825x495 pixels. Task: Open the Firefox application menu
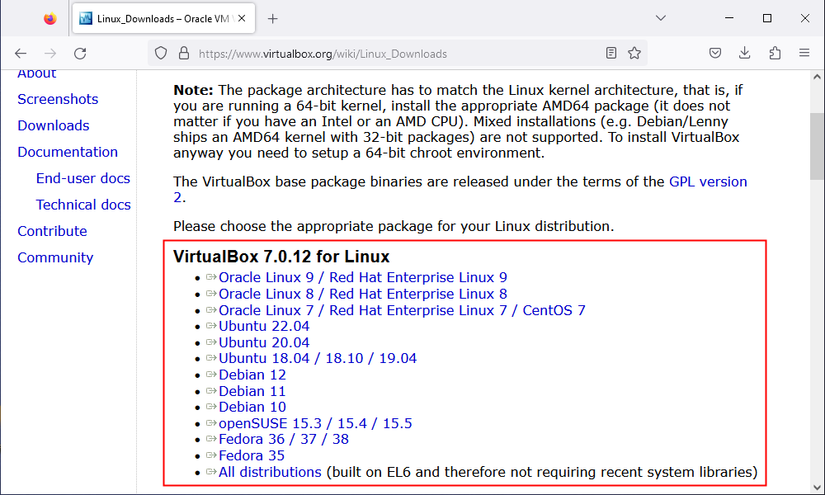click(804, 53)
